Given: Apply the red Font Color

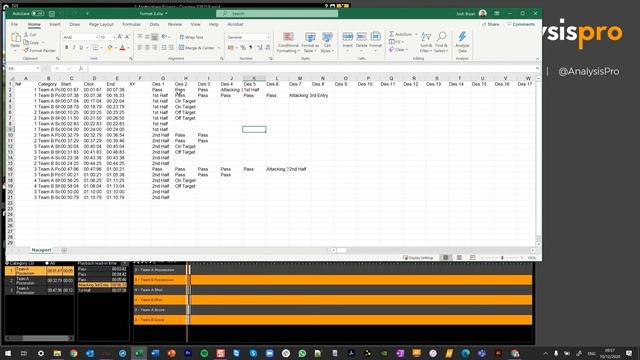Looking at the screenshot, I should 122,48.
